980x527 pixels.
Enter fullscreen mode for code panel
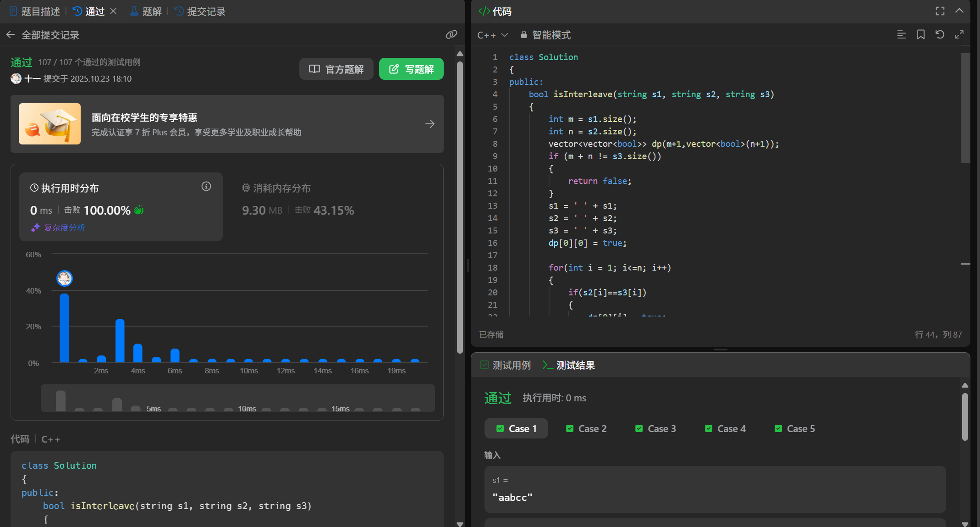point(940,11)
